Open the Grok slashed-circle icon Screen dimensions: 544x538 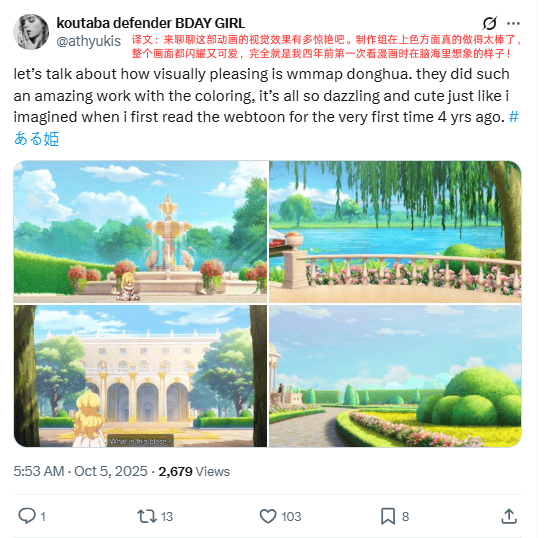(490, 23)
